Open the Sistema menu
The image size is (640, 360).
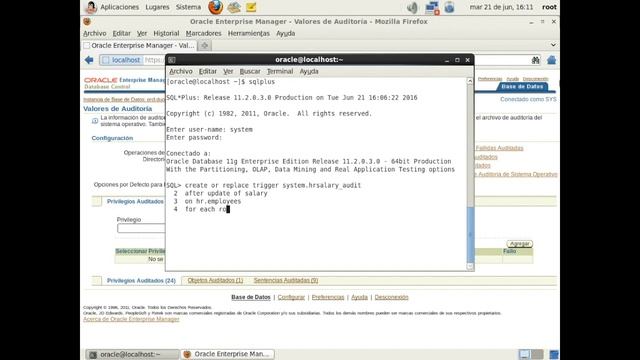[188, 7]
